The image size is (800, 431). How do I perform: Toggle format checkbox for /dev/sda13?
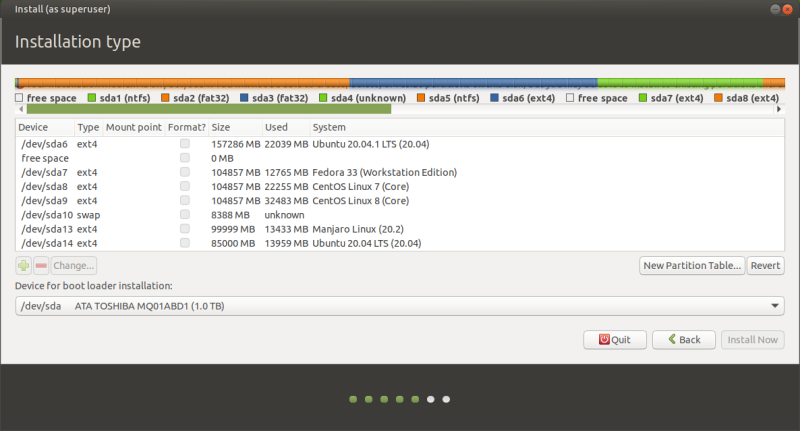pos(185,229)
